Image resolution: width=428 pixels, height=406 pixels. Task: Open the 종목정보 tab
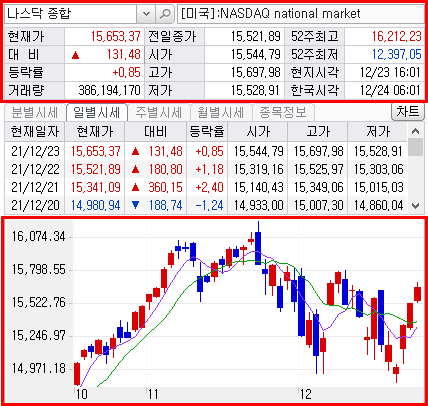[283, 112]
